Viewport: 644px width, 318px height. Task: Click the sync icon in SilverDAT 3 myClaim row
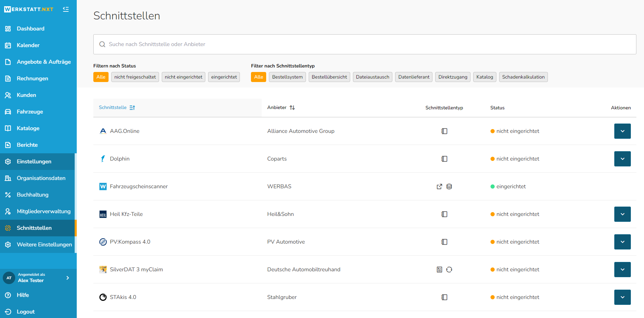(449, 270)
